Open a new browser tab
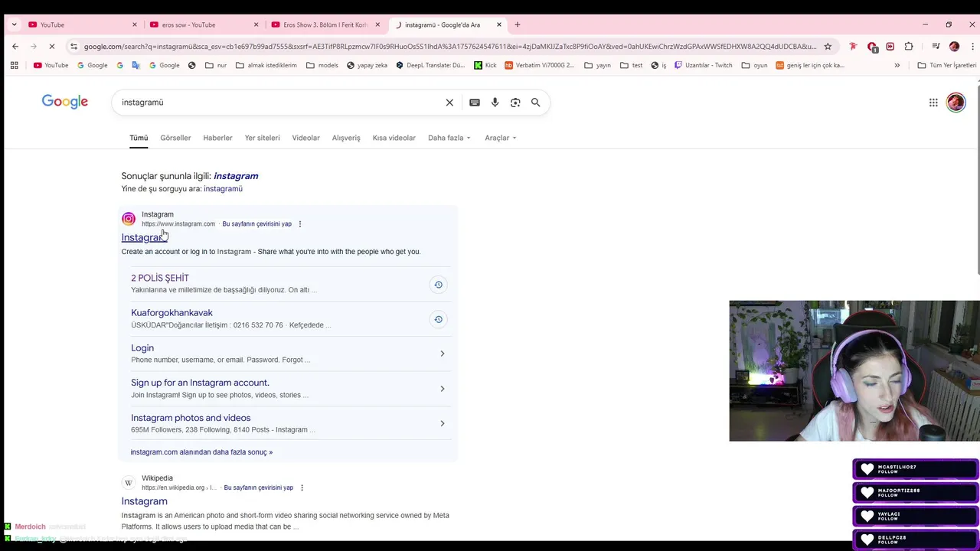 (x=518, y=24)
